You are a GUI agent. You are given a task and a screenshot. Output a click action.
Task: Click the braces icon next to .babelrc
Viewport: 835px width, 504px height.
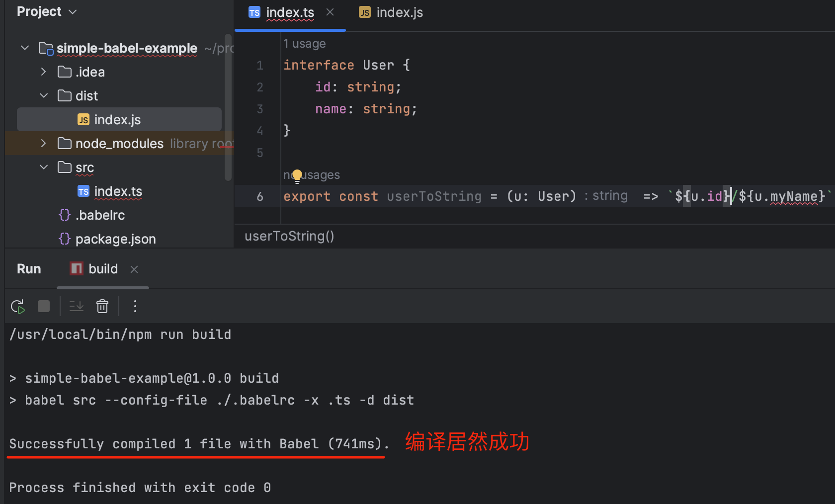[64, 215]
